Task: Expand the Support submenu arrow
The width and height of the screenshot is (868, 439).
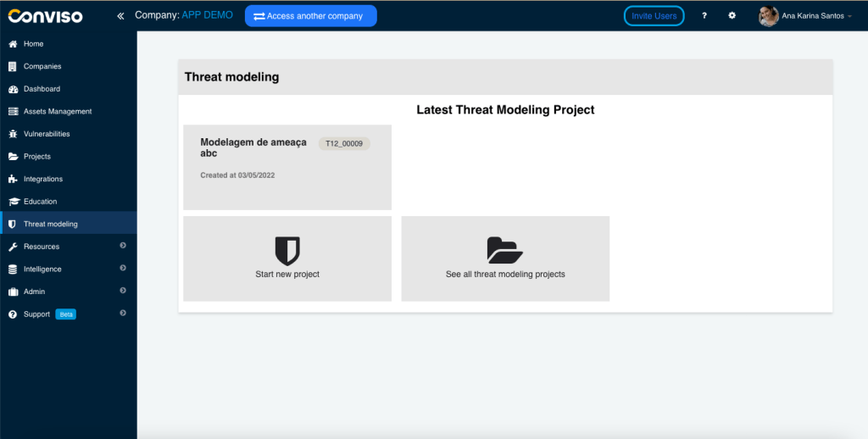Action: coord(123,313)
